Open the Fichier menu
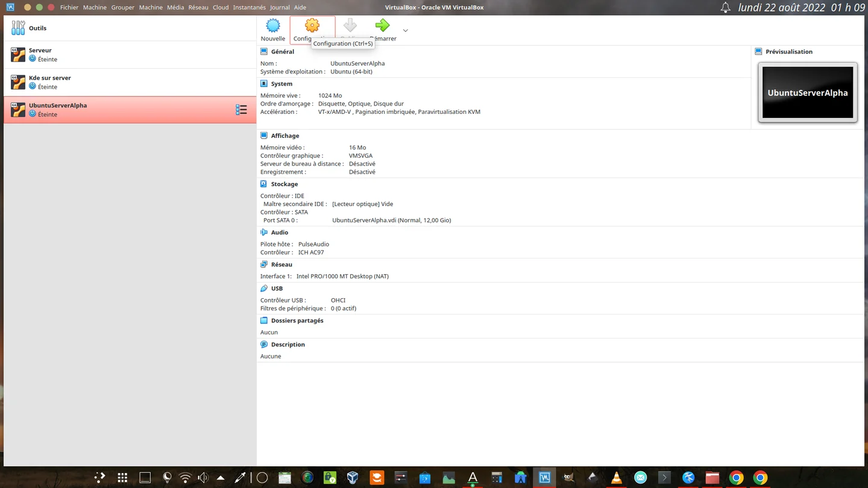This screenshot has height=488, width=868. click(x=69, y=7)
